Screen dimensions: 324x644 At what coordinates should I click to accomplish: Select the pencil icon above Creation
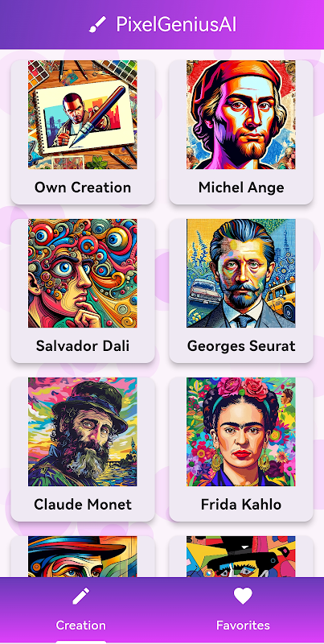[x=80, y=596]
